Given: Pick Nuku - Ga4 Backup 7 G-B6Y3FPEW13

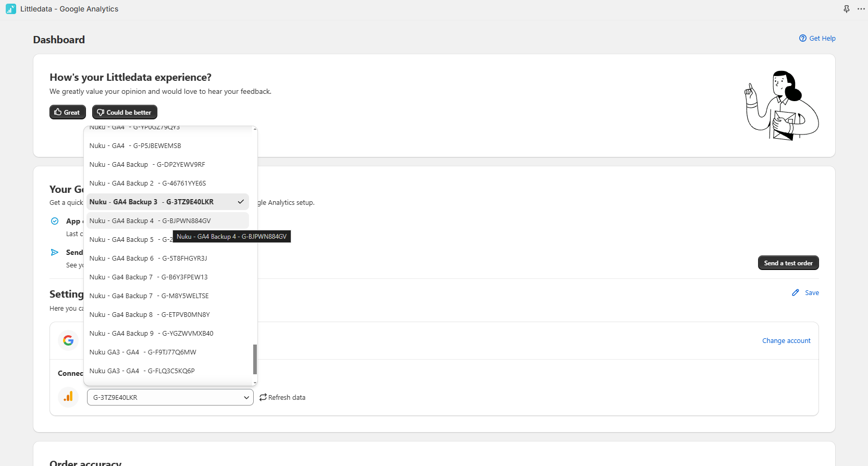Looking at the screenshot, I should pyautogui.click(x=168, y=277).
